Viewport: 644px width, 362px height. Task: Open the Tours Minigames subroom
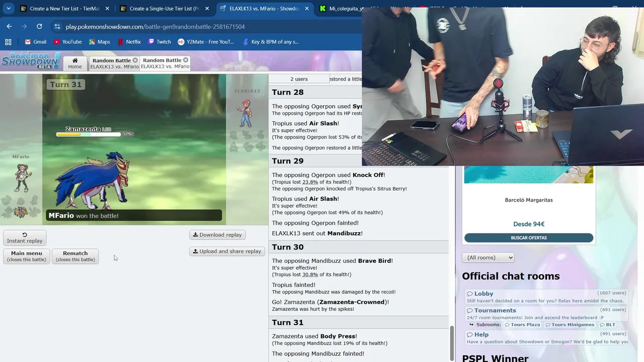(570, 325)
